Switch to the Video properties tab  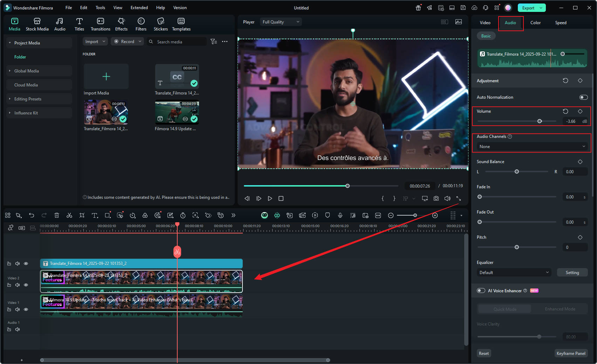tap(485, 23)
